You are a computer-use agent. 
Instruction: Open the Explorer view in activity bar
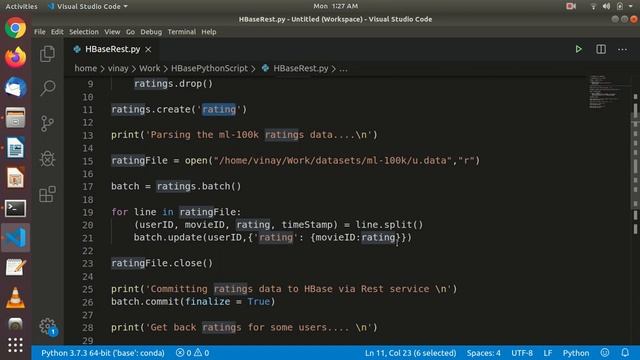tap(47, 53)
